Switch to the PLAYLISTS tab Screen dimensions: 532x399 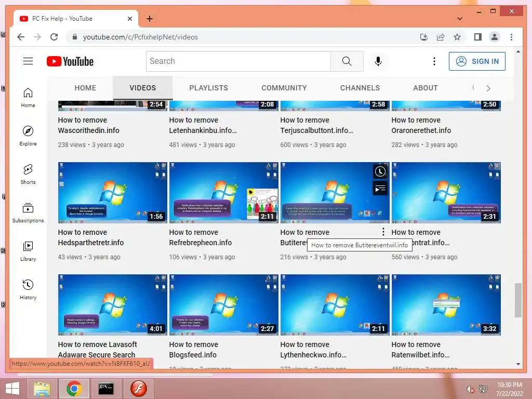point(208,88)
